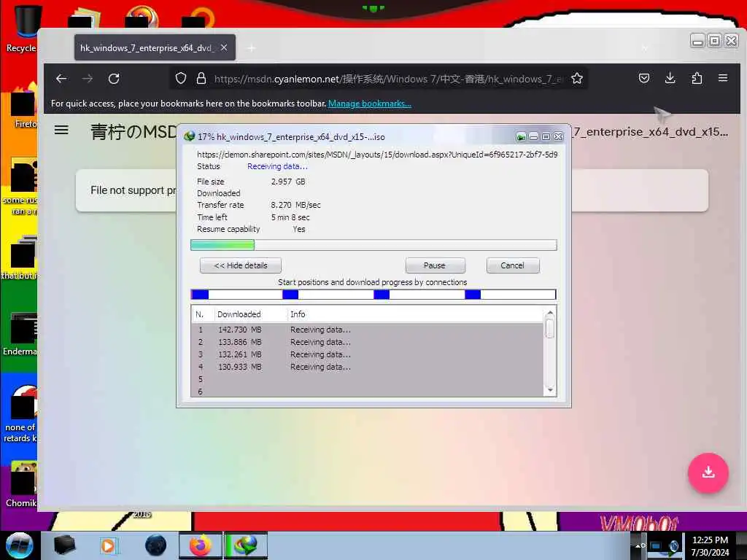
Task: Select connection row 4 with 130.933 MB
Action: click(x=367, y=367)
